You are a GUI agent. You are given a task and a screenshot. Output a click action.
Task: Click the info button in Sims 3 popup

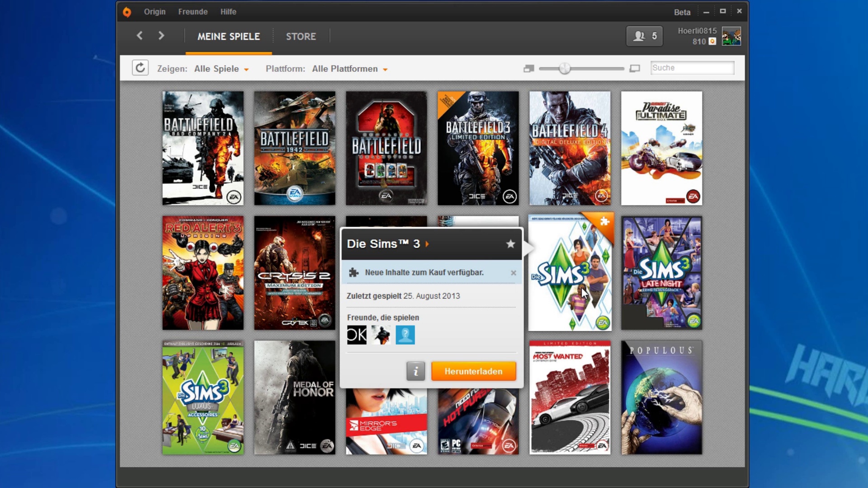click(x=415, y=371)
